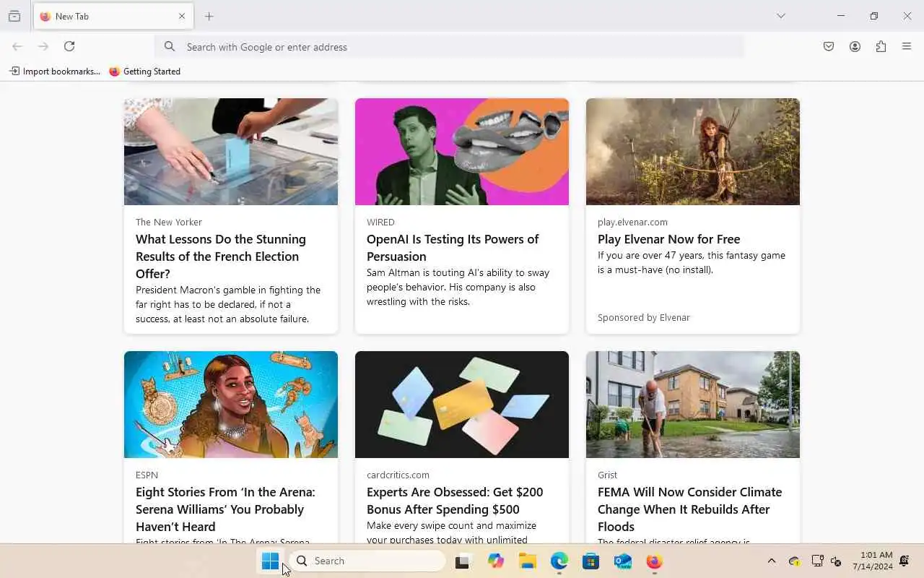Open 'Eight Stories From In the Arena' headline
Image resolution: width=924 pixels, height=578 pixels.
225,509
